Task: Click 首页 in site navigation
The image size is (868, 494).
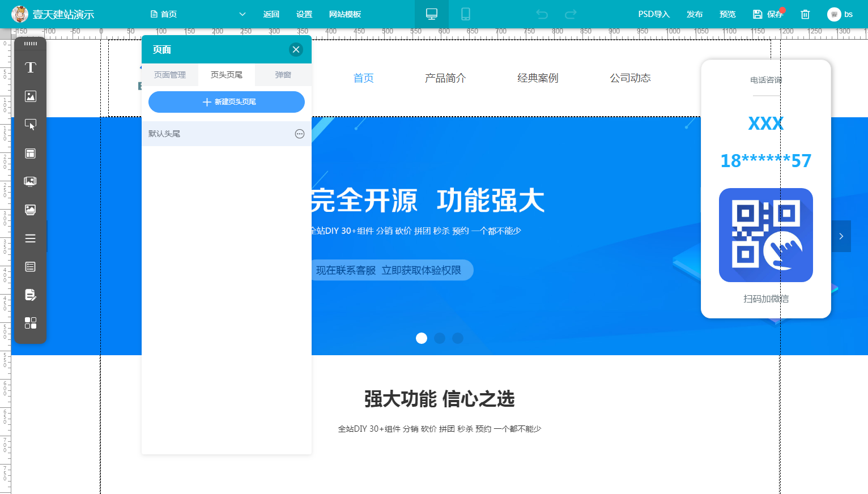Action: point(364,78)
